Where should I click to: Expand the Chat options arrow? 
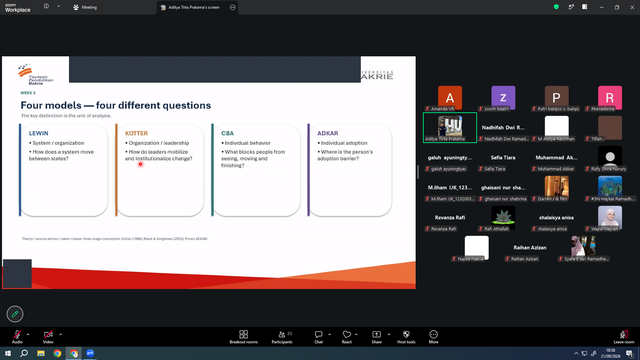329,334
